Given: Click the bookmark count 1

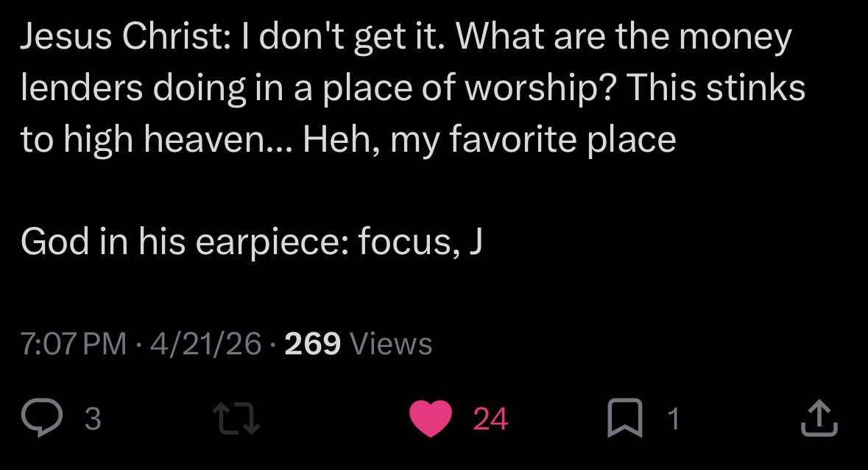Looking at the screenshot, I should pos(671,419).
